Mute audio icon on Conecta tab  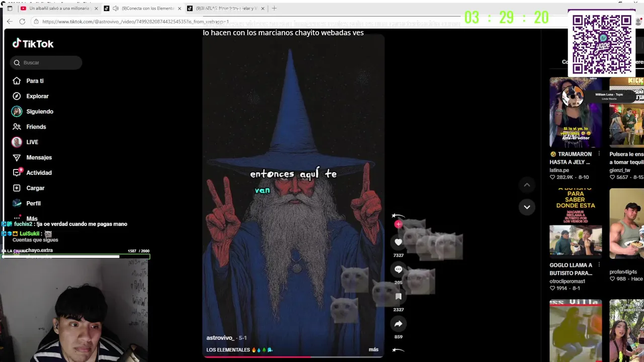point(116,9)
